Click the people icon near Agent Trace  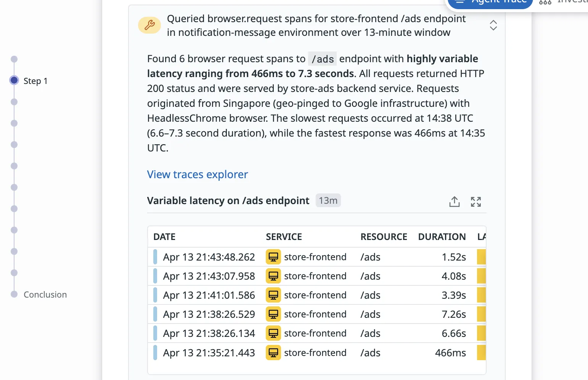point(545,3)
